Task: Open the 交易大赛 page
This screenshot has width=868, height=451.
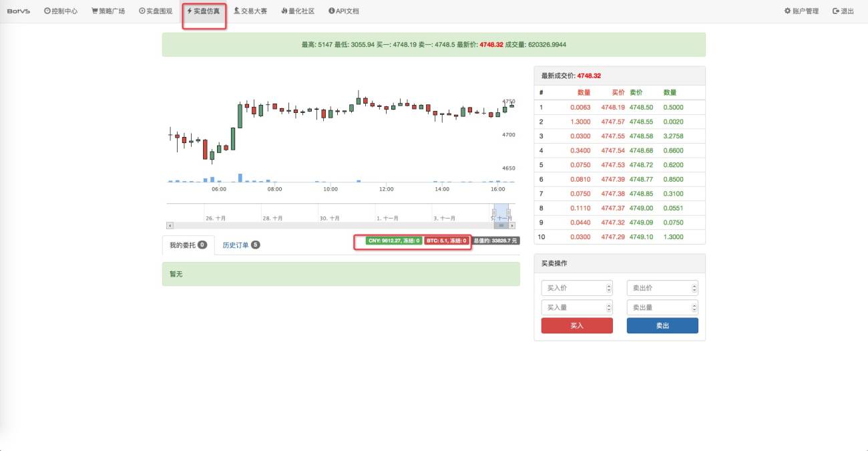Action: pos(250,11)
